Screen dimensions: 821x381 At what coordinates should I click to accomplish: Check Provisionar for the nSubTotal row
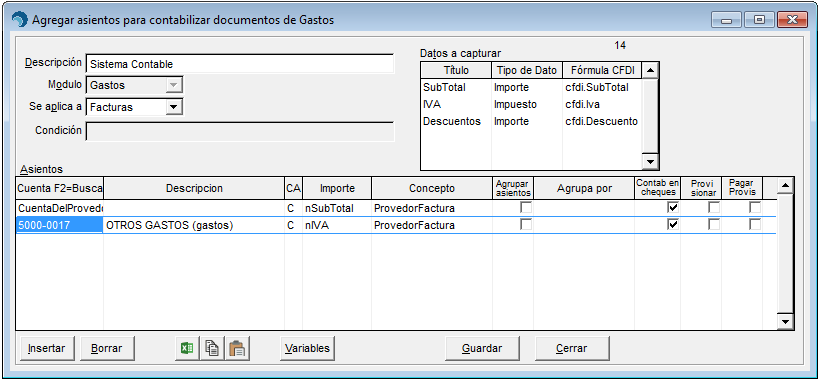[714, 208]
